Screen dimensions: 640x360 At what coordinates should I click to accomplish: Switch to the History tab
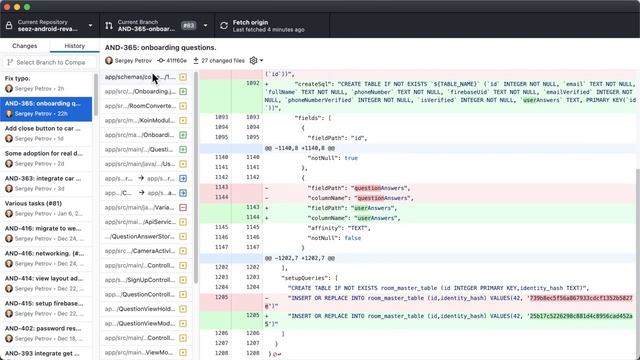(74, 46)
